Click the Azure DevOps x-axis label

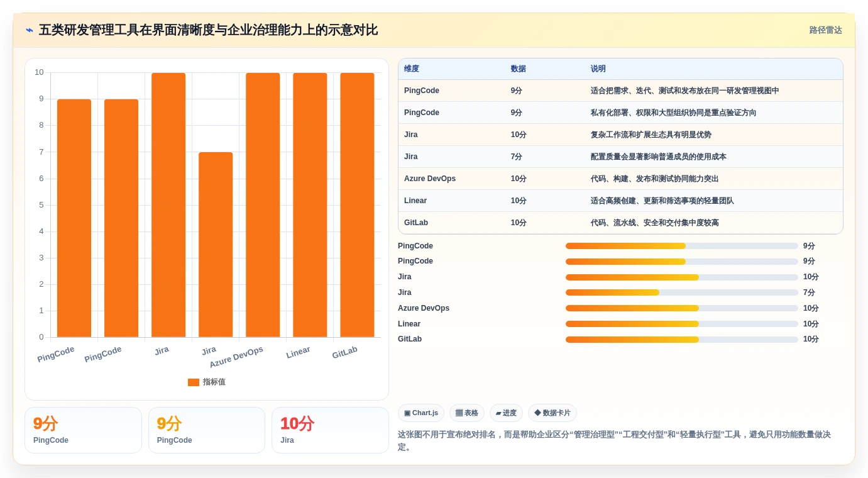pos(236,357)
